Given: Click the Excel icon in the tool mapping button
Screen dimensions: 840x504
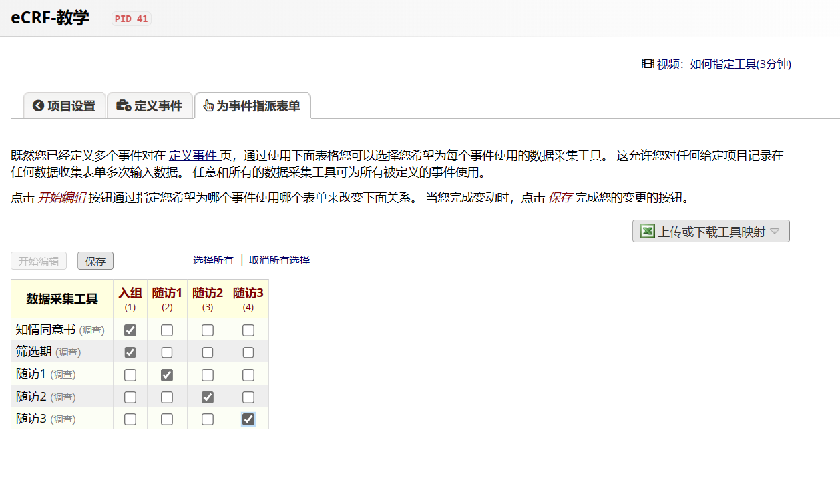Looking at the screenshot, I should tap(646, 231).
